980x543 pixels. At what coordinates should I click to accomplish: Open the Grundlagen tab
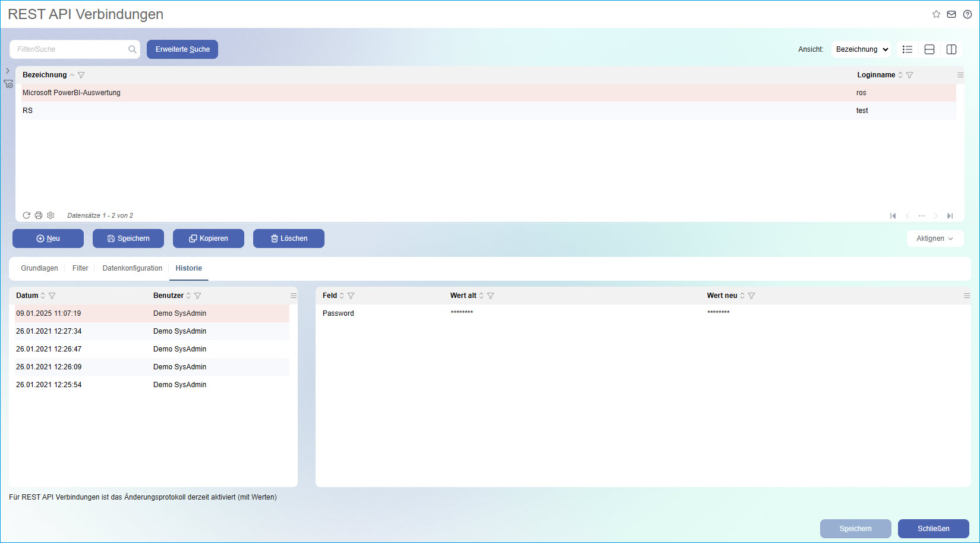pos(39,268)
